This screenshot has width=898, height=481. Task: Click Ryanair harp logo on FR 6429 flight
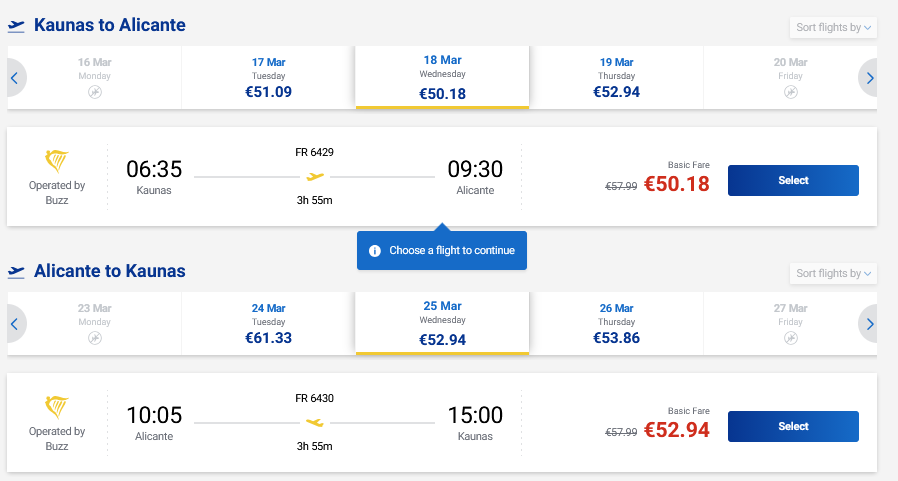57,162
